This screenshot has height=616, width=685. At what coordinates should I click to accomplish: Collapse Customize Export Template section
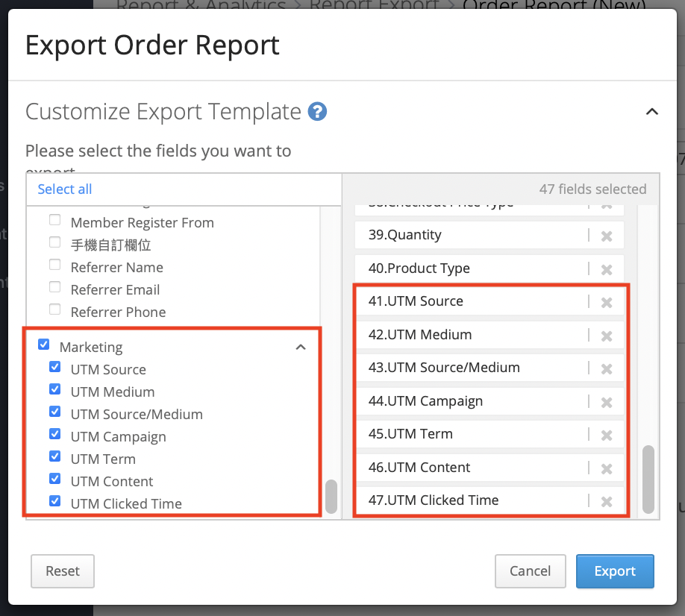point(651,112)
